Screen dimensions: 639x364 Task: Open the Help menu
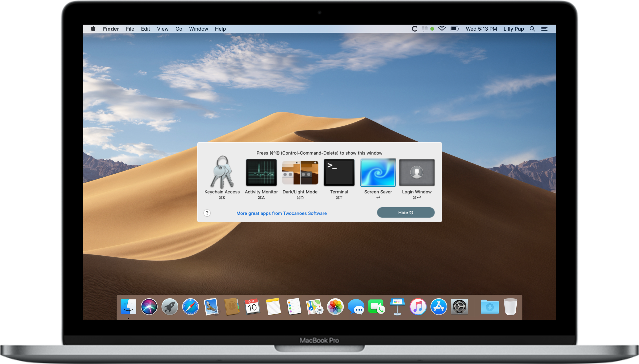(x=220, y=29)
